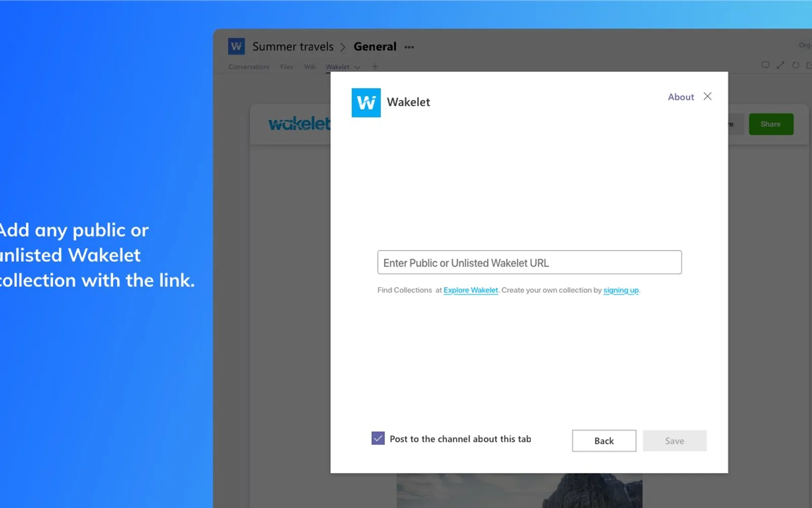Switch to the Files tab

(x=286, y=67)
